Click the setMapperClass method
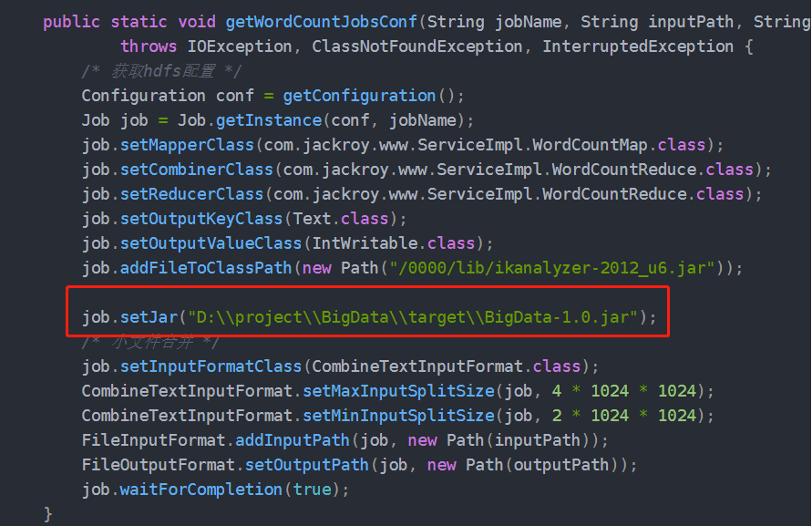 click(187, 145)
